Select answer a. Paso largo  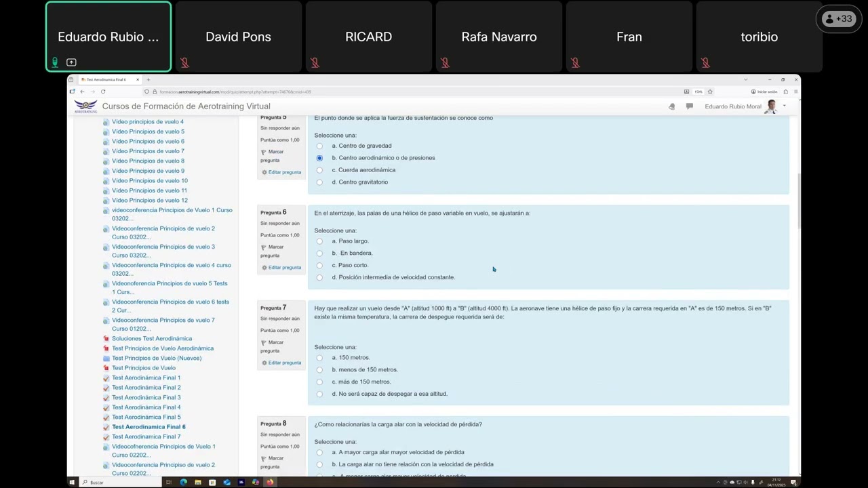(319, 241)
